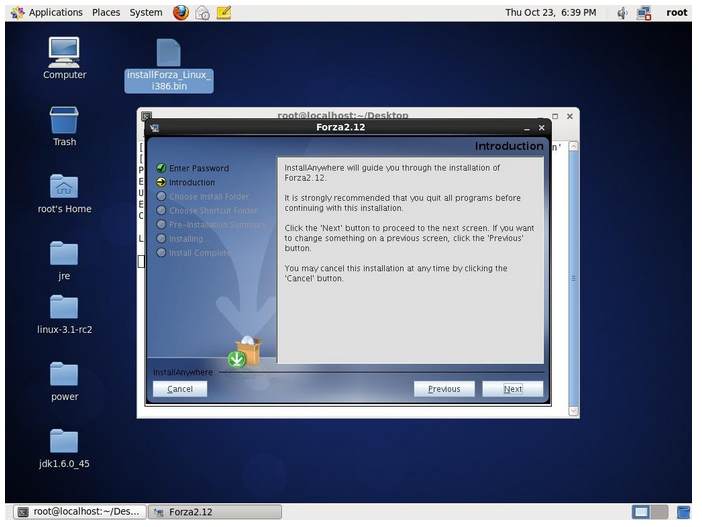Image resolution: width=702 pixels, height=527 pixels.
Task: Switch to Forza2.12 taskbar item
Action: pyautogui.click(x=215, y=512)
